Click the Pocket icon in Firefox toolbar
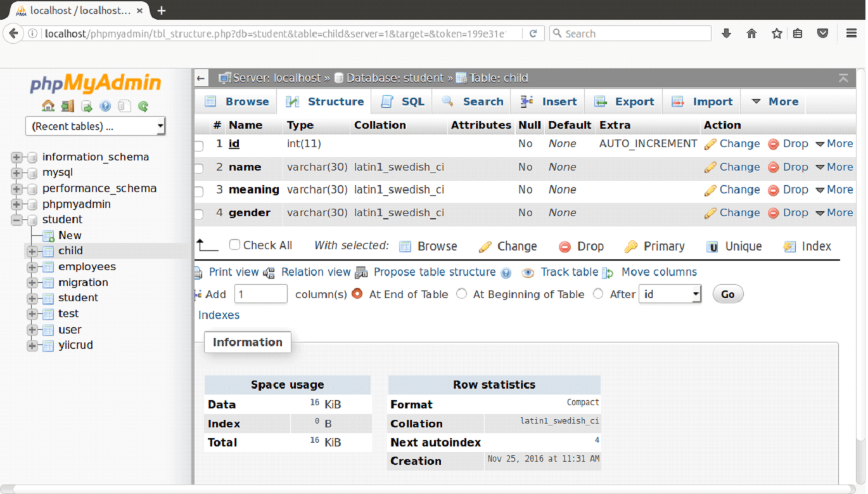 point(822,34)
